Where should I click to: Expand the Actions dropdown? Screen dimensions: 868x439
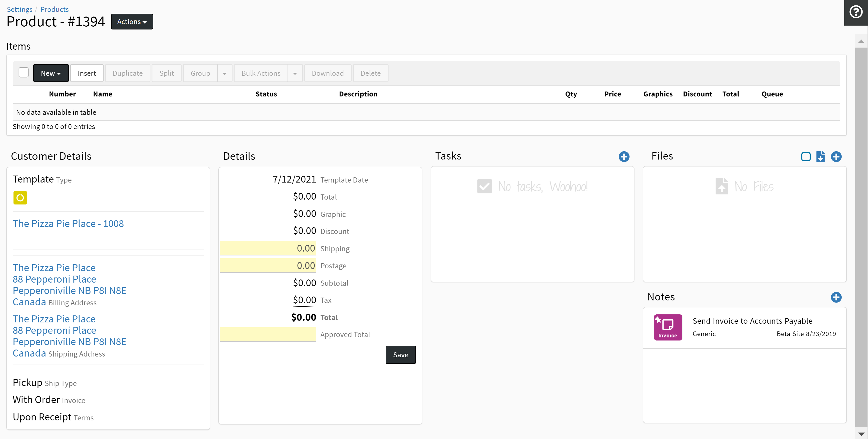click(132, 21)
